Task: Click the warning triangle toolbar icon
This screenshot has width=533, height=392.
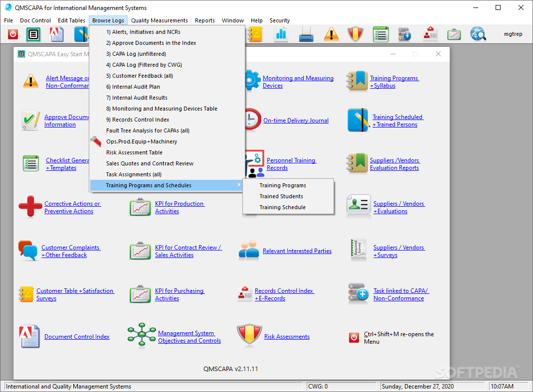Action: [331, 34]
